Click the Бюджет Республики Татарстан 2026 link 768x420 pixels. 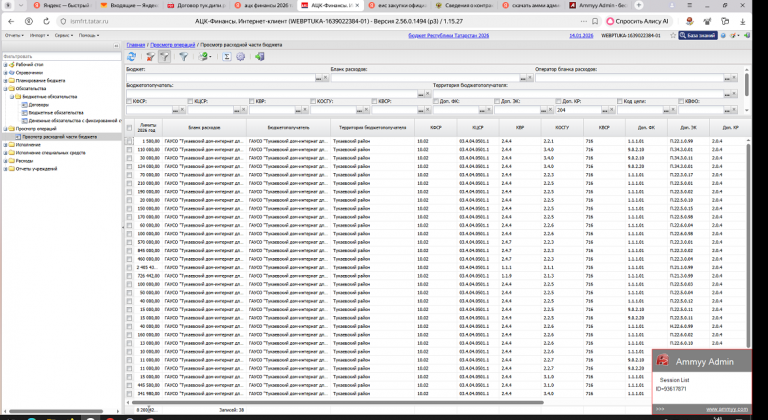click(449, 36)
